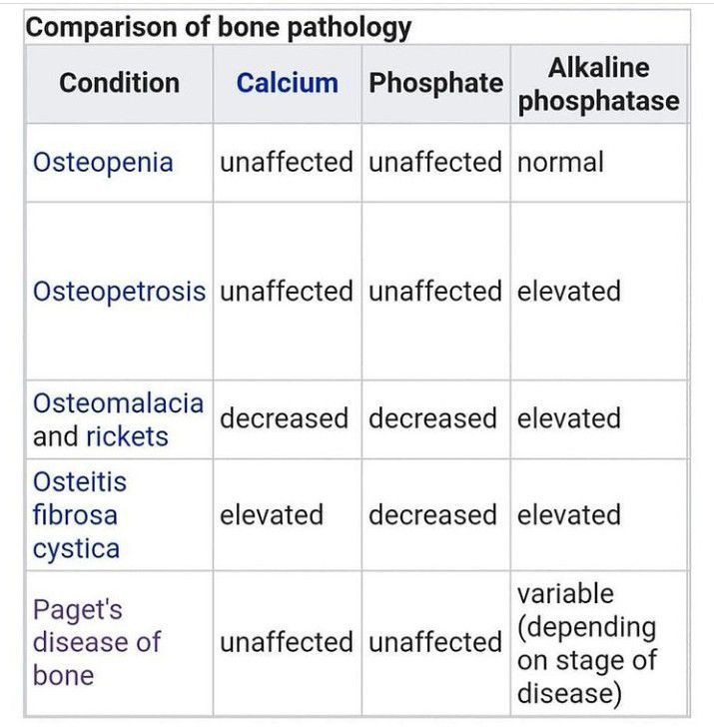Select the "variable (depending on stage of disease)" cell

click(x=587, y=643)
